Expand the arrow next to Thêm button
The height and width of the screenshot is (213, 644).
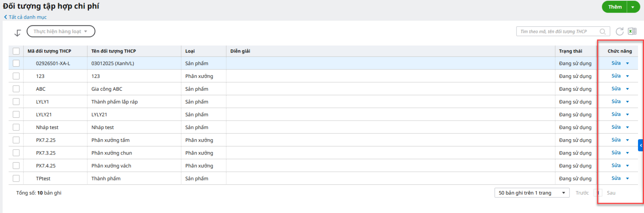pos(633,7)
